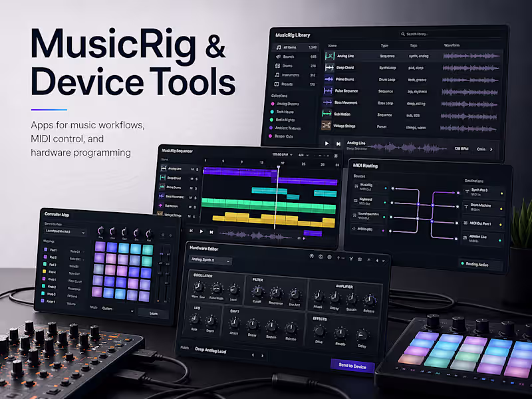Screen dimensions: 532x399
Task: Solo the Analog Line track in Sequencer
Action: 198,170
